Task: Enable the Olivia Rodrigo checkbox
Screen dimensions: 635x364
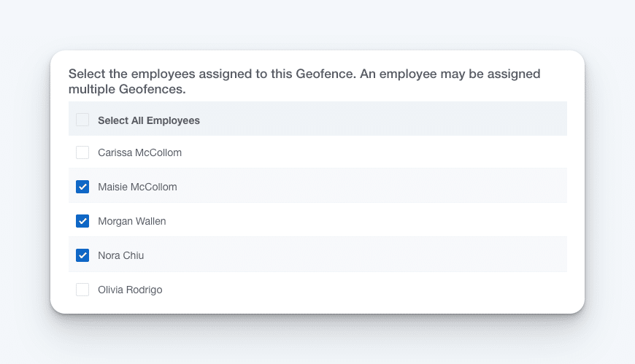Action: pos(82,290)
